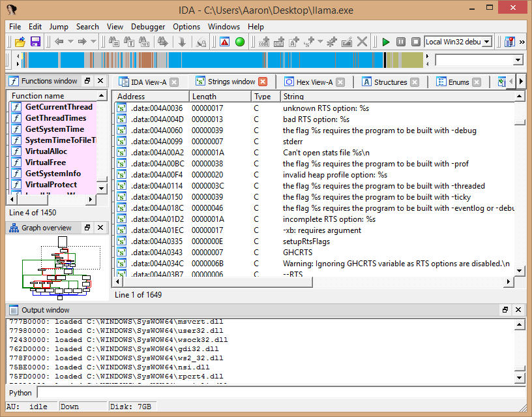Click the graph overview thumbnail
This screenshot has width=532, height=417.
57,268
